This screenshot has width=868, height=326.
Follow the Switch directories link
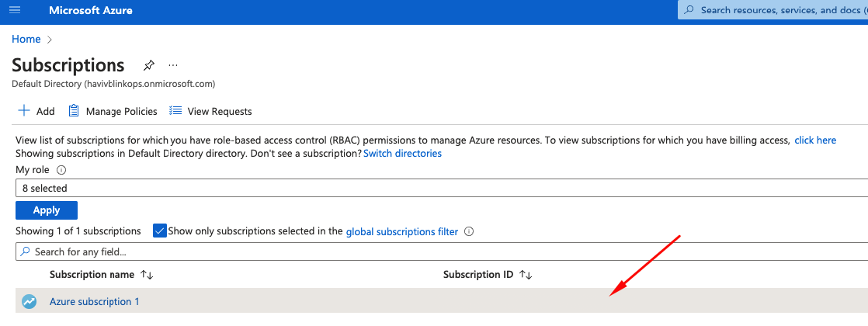point(402,154)
